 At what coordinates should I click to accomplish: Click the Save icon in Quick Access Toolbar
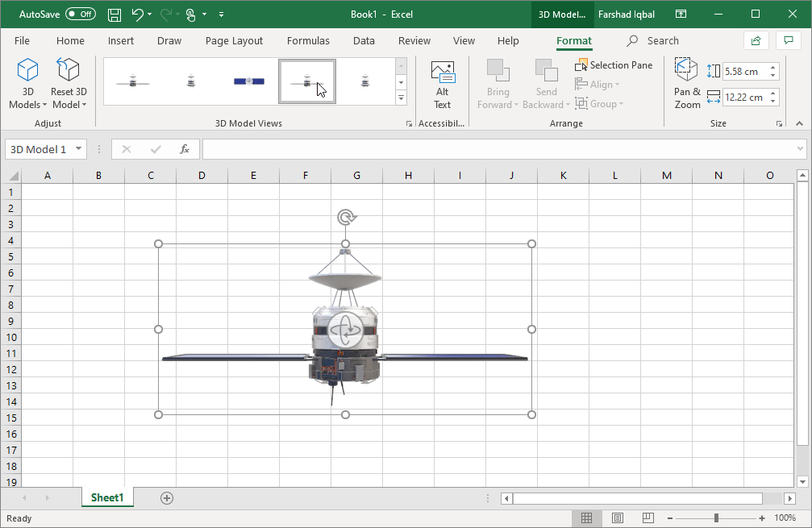click(114, 14)
